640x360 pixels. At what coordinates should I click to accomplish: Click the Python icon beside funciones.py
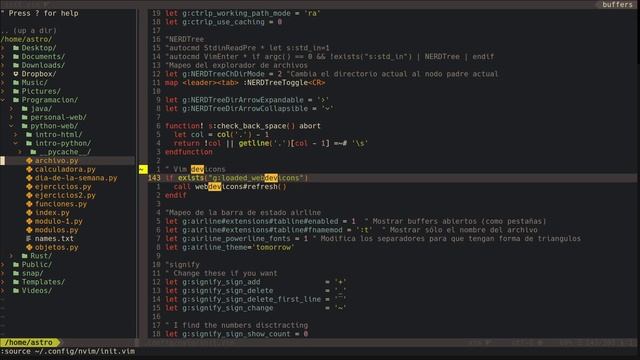(29, 204)
